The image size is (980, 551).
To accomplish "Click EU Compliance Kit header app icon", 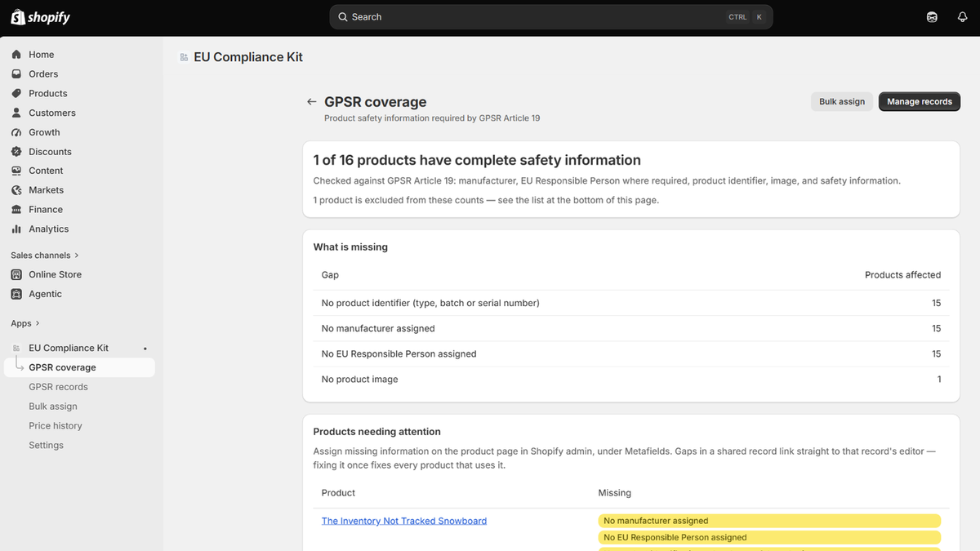I will click(184, 57).
